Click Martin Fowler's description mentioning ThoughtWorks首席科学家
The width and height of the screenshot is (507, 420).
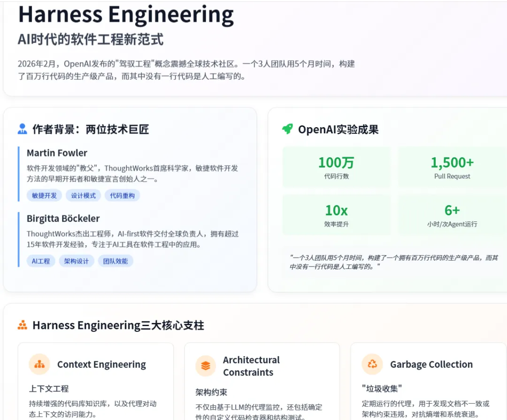coord(132,174)
